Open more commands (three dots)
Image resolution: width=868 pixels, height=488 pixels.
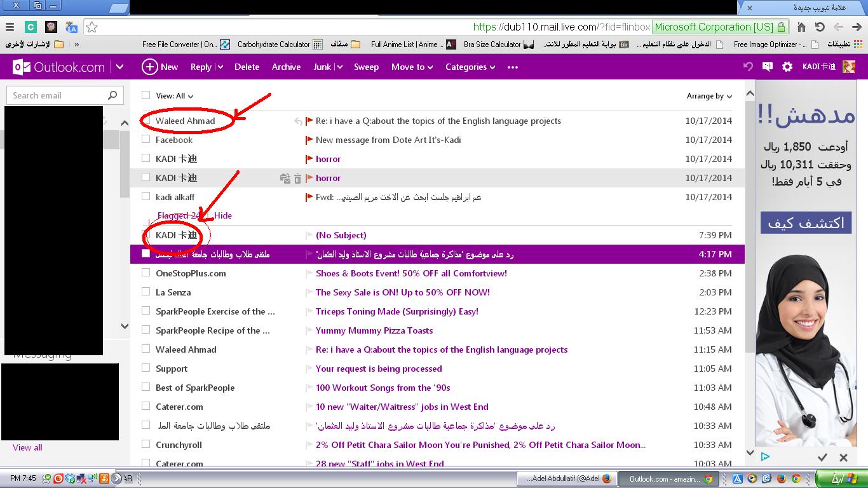[513, 67]
